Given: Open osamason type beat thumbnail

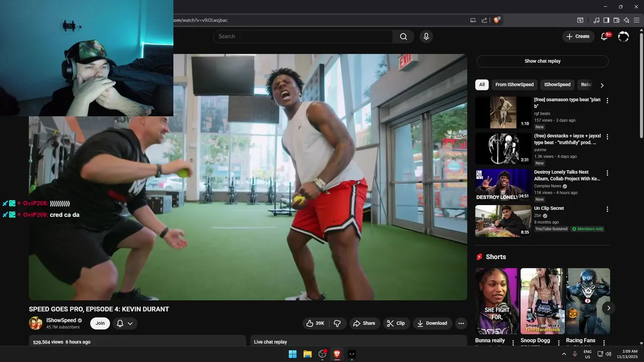Looking at the screenshot, I should click(503, 113).
